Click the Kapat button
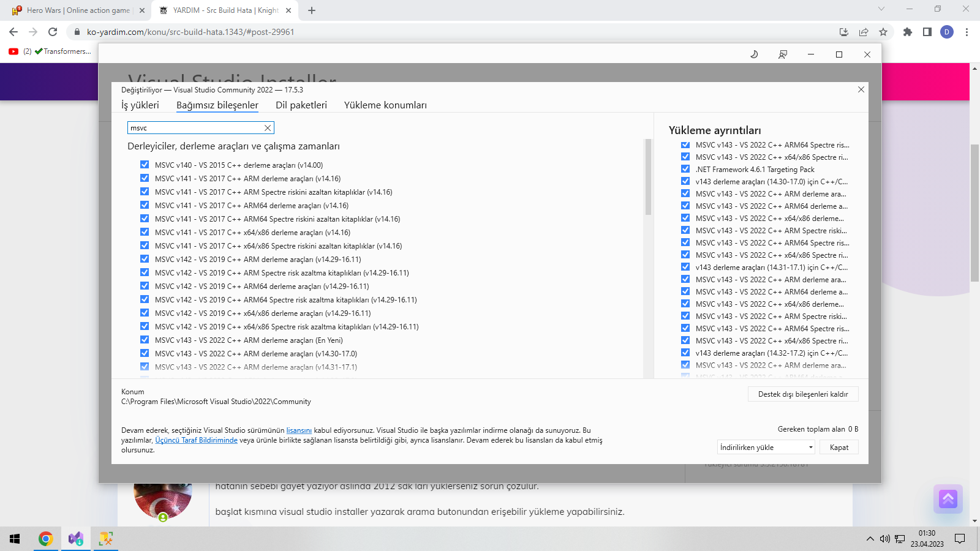 839,447
